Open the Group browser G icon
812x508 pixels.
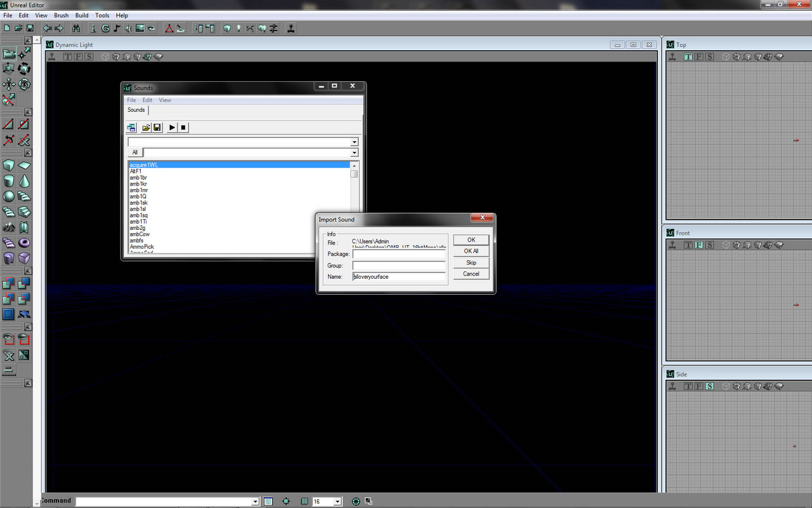click(105, 28)
